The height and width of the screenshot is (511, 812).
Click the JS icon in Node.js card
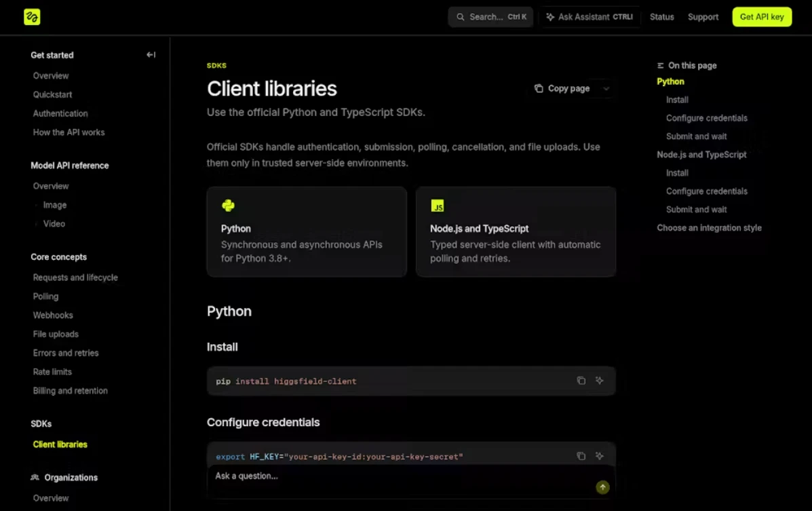click(x=437, y=205)
